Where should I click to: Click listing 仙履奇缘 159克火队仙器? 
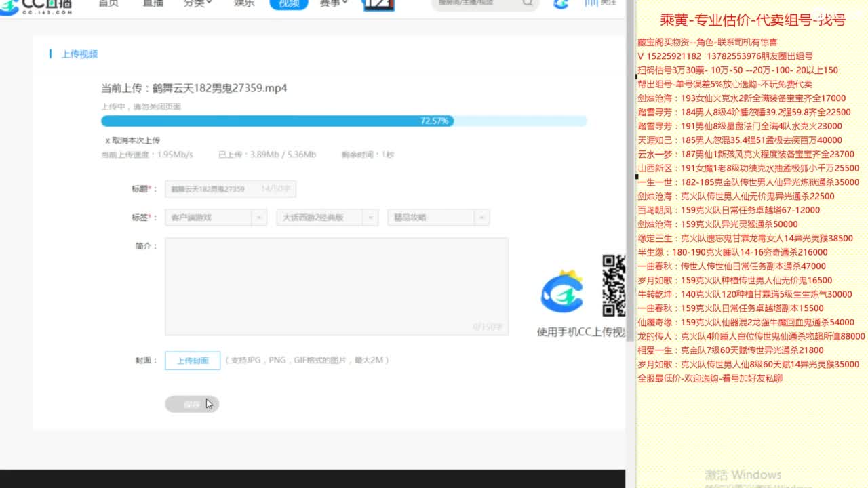tap(746, 323)
